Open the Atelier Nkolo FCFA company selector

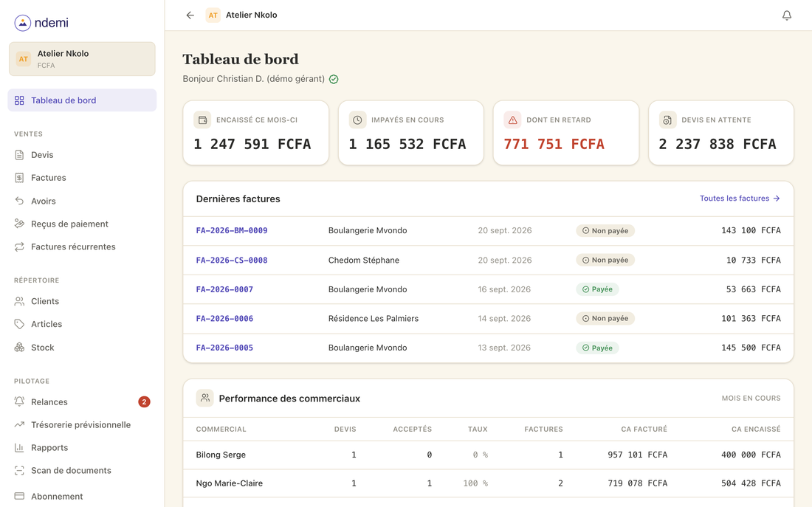click(x=82, y=59)
